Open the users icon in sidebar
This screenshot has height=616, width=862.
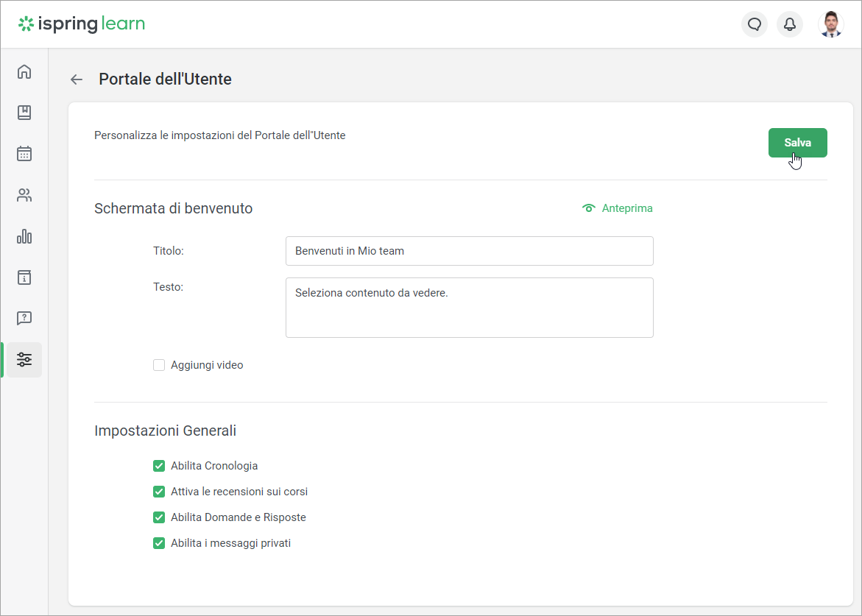click(24, 195)
